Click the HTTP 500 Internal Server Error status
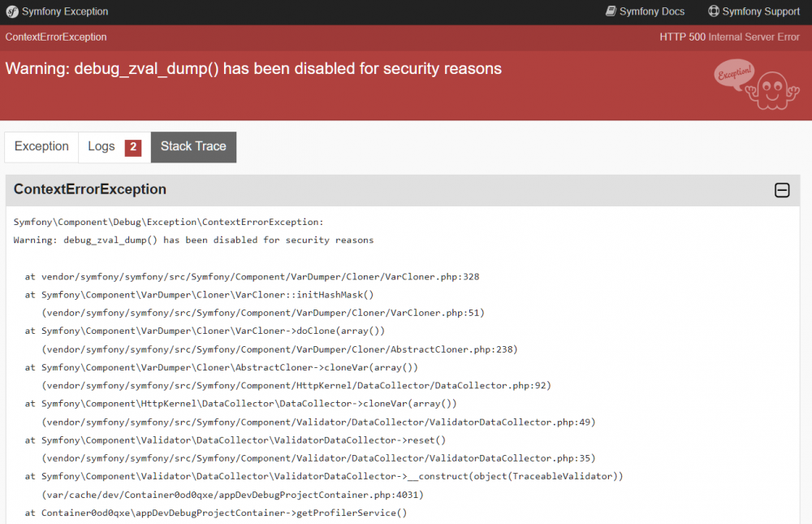 click(729, 37)
